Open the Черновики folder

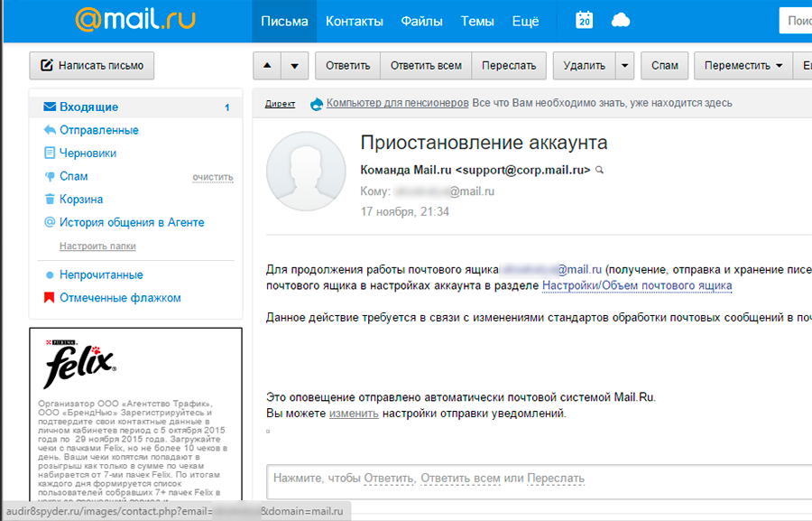coord(88,153)
